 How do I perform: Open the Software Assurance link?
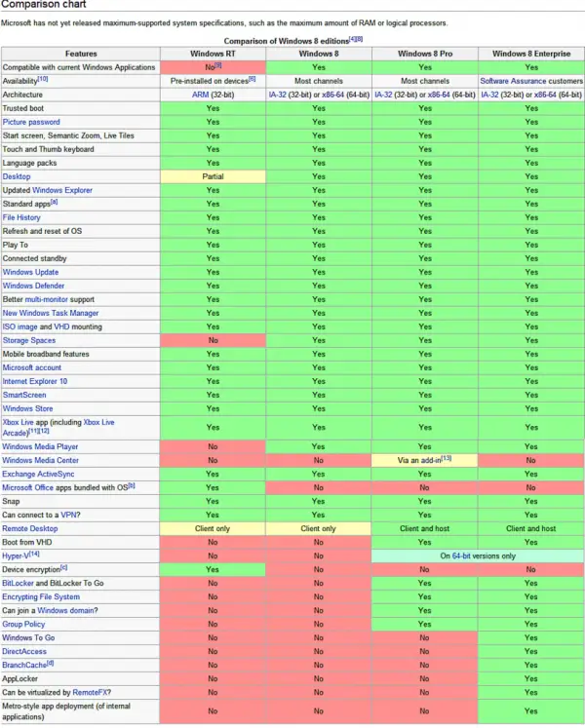tap(513, 81)
